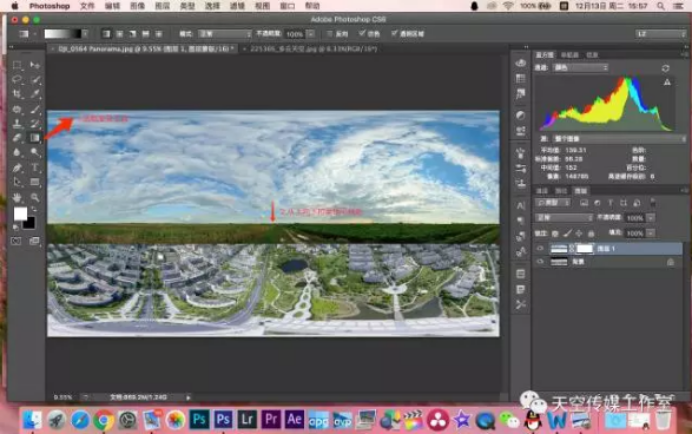Toggle the transparency checkbox in options bar

[x=395, y=33]
